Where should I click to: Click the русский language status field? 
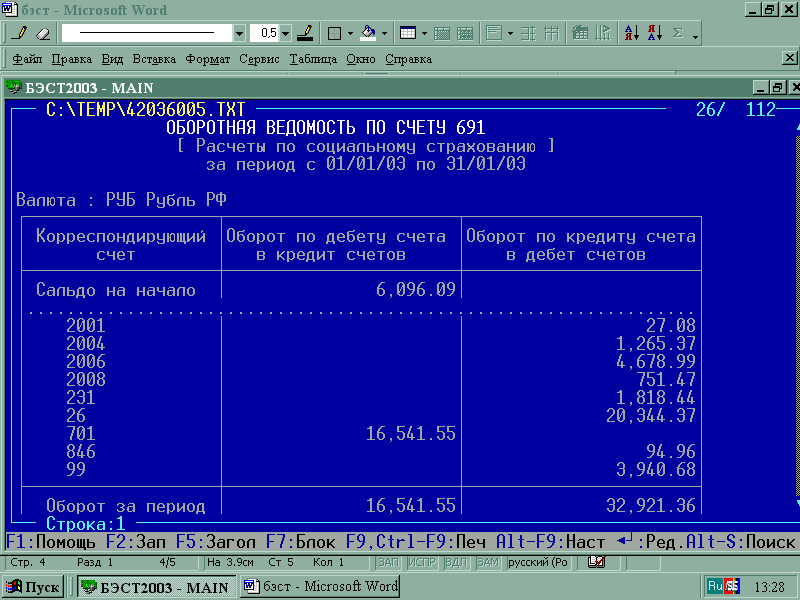click(538, 562)
